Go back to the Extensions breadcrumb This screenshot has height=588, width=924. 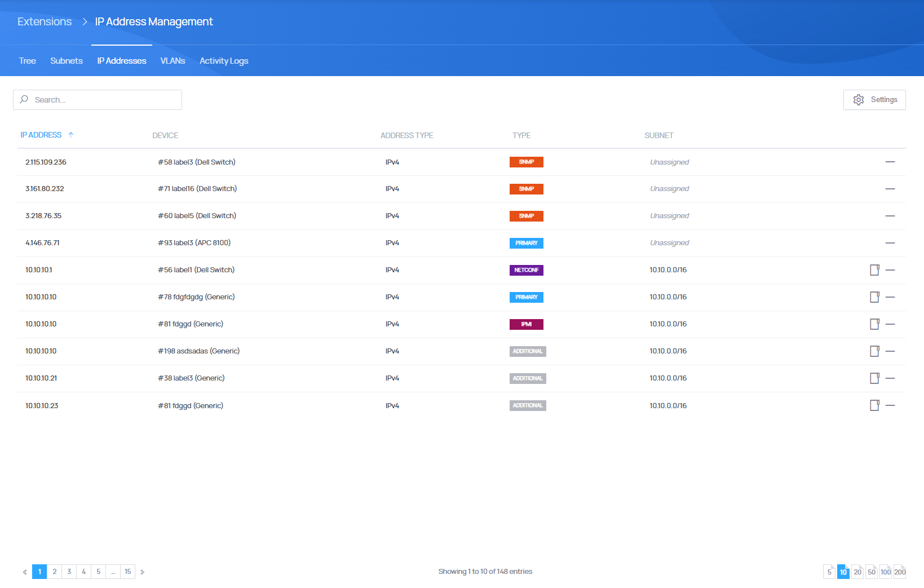tap(45, 21)
